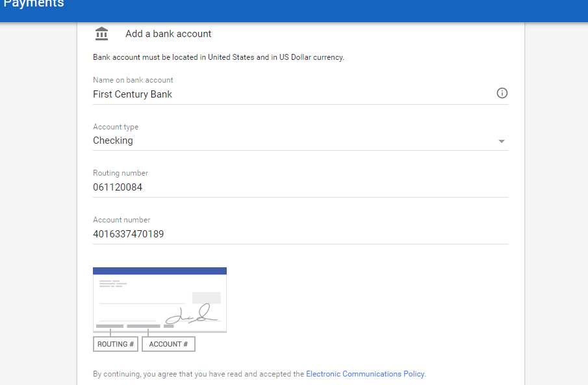Image resolution: width=588 pixels, height=385 pixels.
Task: Click the Account type label
Action: (116, 127)
